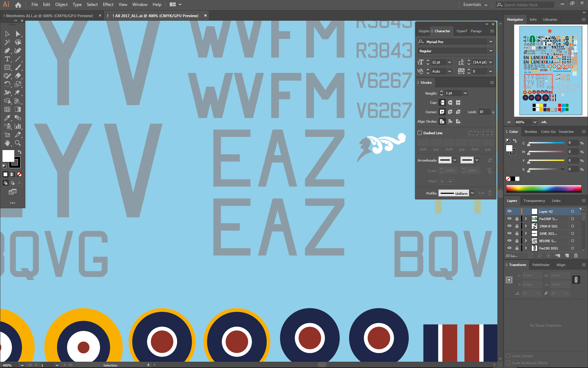Open the Window menu
The image size is (588, 368).
pos(140,5)
